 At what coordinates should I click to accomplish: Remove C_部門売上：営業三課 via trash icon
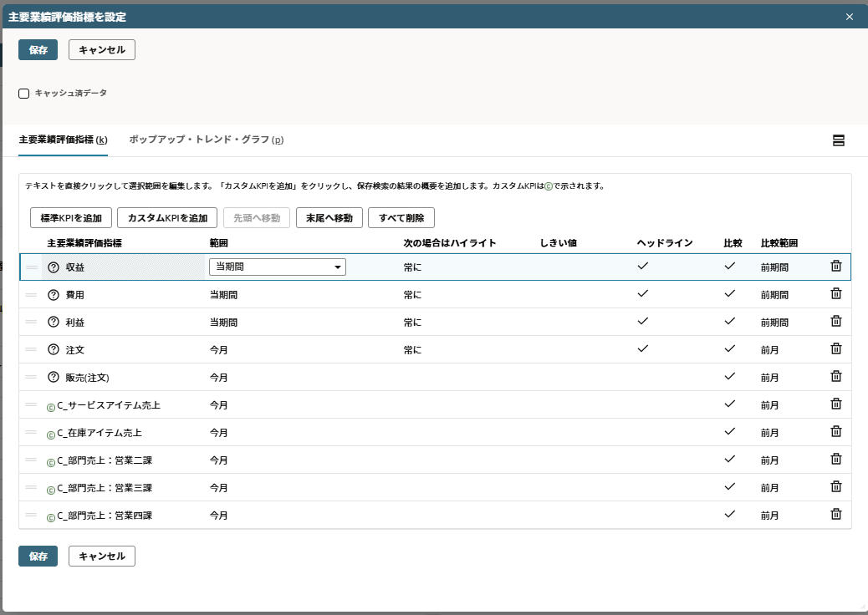(x=836, y=487)
